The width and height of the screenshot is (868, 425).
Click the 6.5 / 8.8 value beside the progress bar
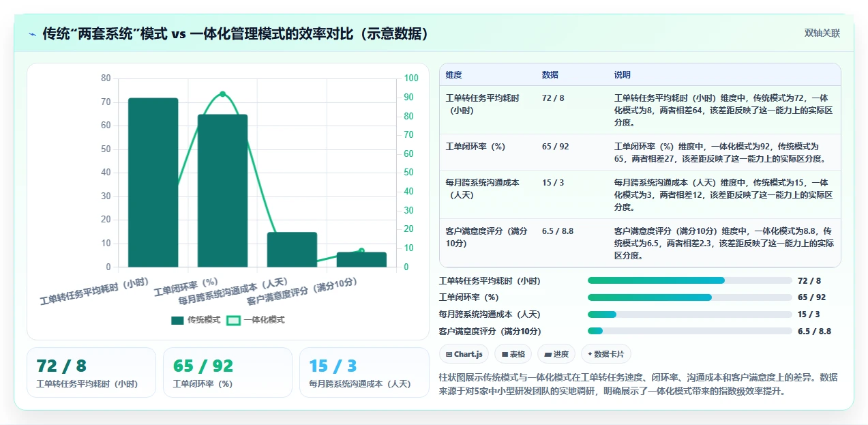(x=814, y=331)
